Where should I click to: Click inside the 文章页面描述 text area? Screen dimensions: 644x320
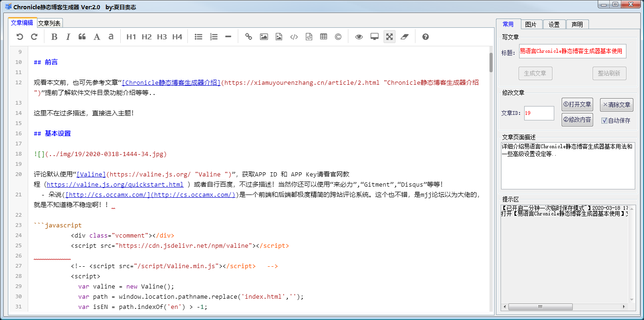pyautogui.click(x=568, y=166)
